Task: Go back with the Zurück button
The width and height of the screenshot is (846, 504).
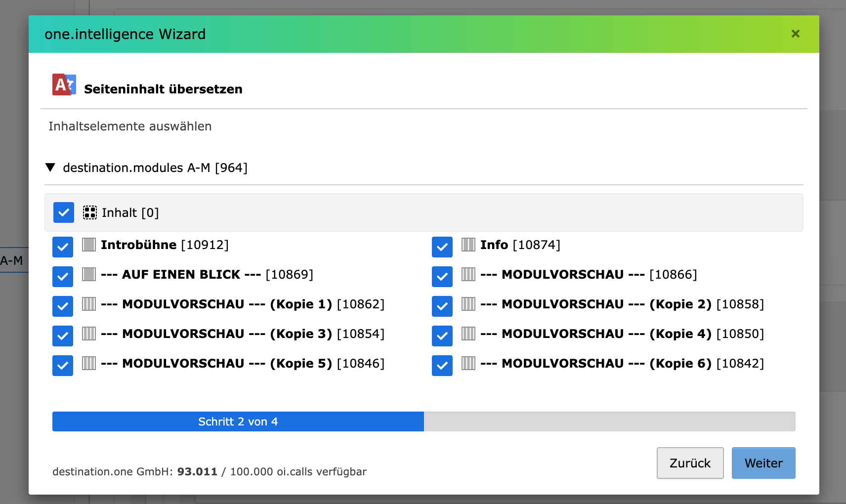Action: [x=690, y=463]
